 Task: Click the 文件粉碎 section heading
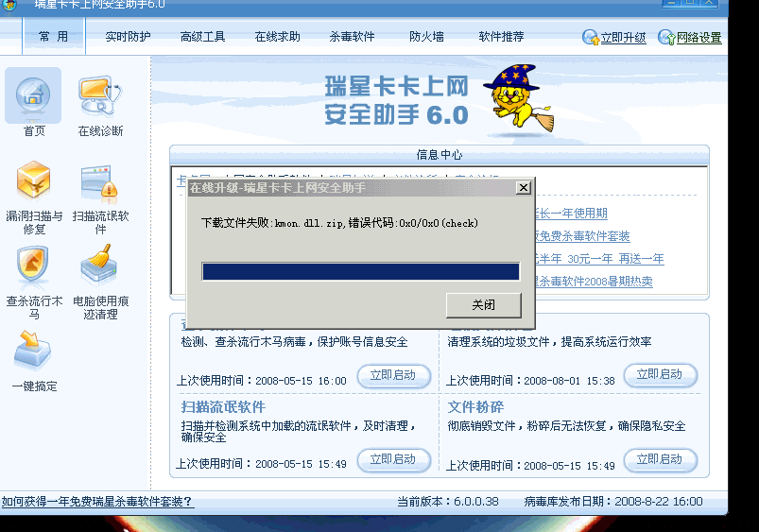(x=475, y=407)
